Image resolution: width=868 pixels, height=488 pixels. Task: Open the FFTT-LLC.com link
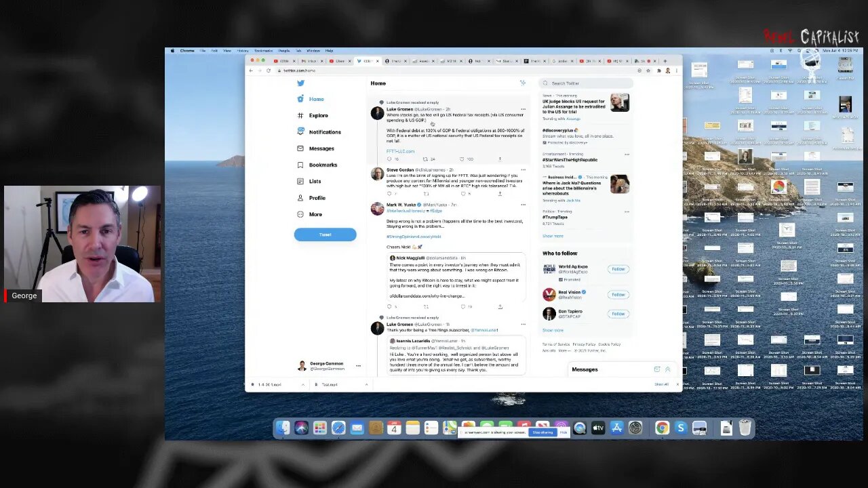tap(400, 151)
